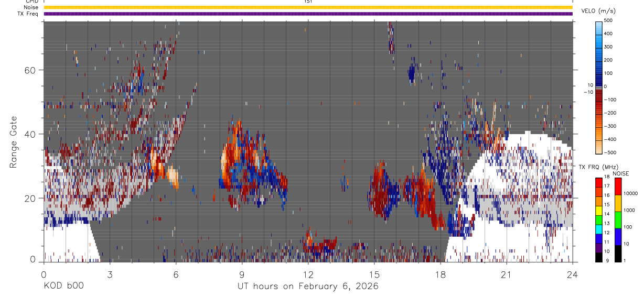
Task: Click the 'TX Freq' label at top left
Action: pyautogui.click(x=28, y=14)
